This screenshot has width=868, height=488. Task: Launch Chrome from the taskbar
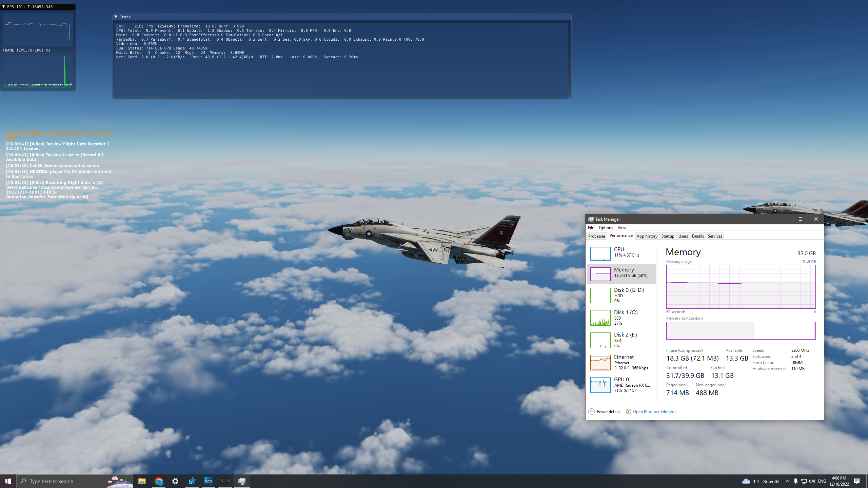click(x=159, y=481)
